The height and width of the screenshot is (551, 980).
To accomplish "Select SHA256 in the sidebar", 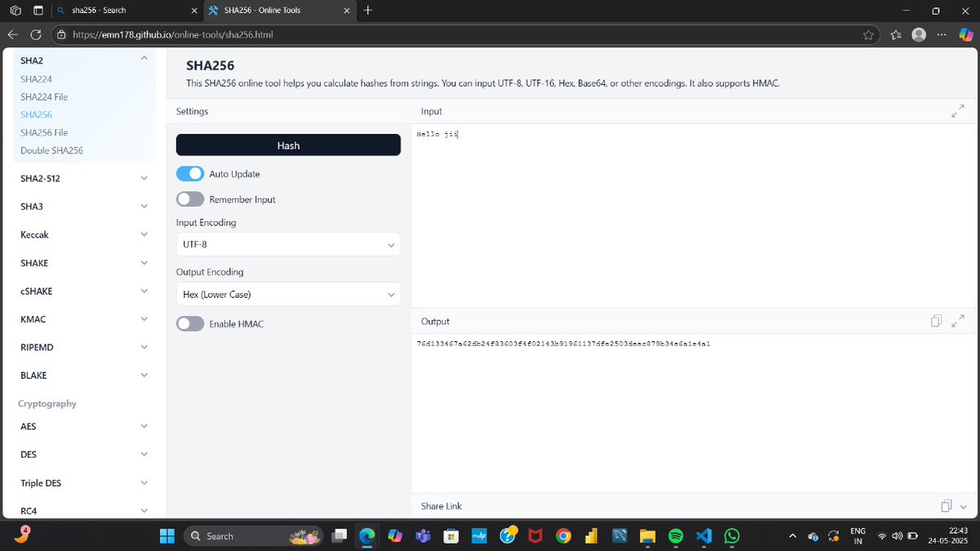I will (x=37, y=114).
